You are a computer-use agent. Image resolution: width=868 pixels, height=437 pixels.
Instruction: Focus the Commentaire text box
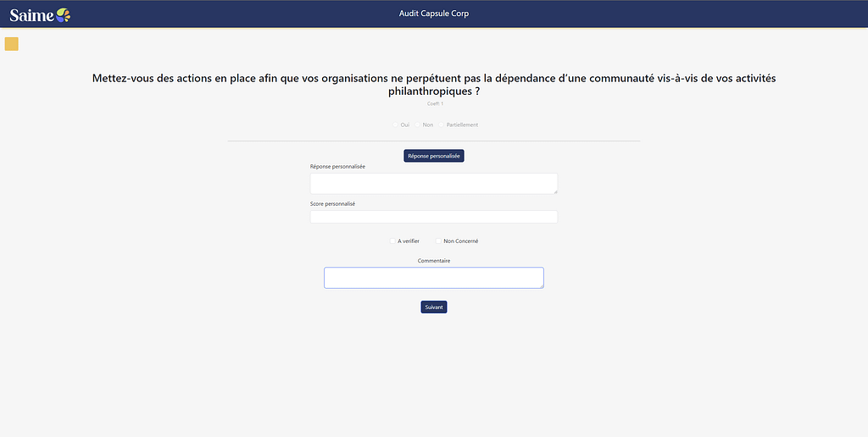(433, 278)
